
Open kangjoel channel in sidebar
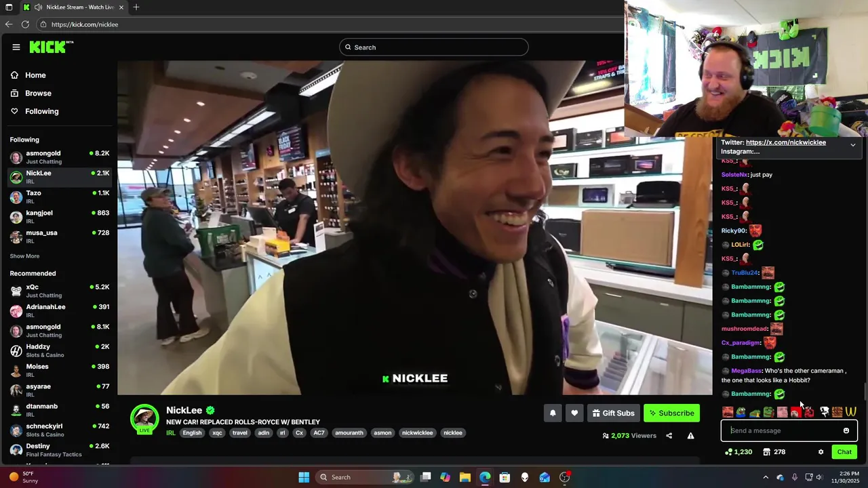tap(59, 216)
